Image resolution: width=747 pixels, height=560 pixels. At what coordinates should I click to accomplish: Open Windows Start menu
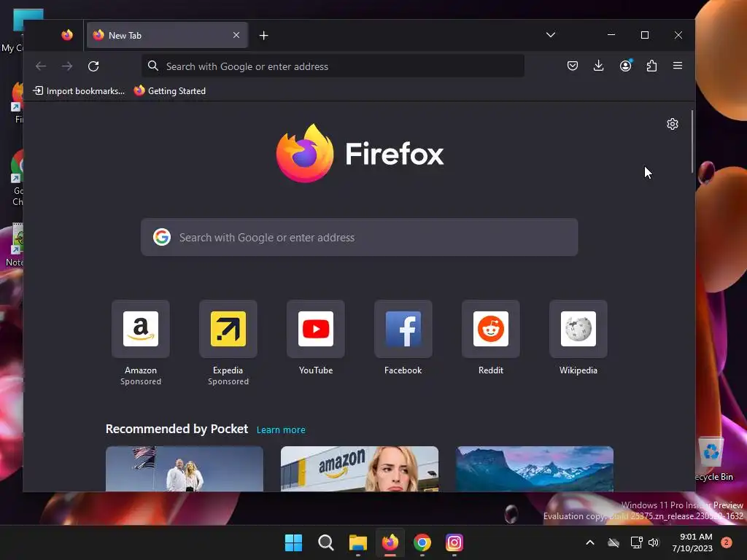(x=293, y=542)
